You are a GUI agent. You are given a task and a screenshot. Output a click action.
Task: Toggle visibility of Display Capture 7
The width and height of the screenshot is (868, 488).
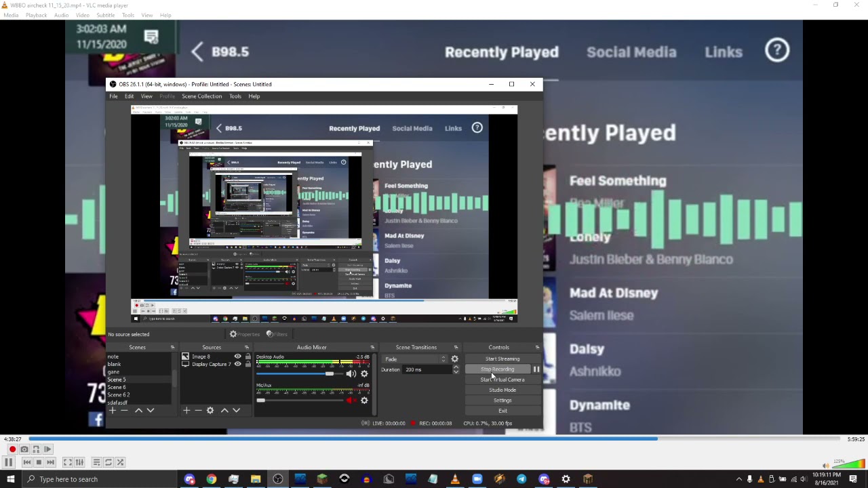[x=237, y=364]
